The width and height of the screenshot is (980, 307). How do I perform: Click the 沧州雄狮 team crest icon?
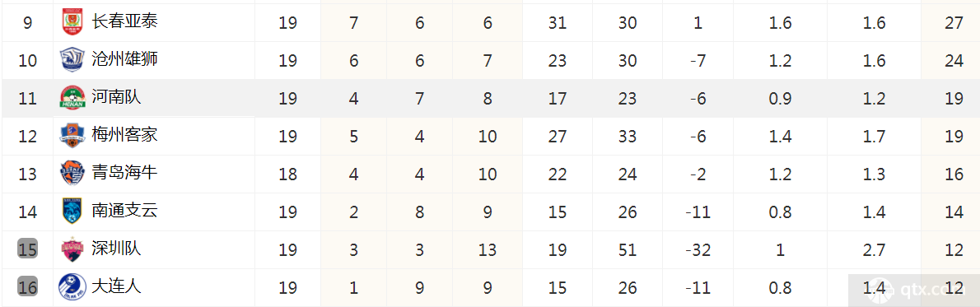(x=72, y=60)
